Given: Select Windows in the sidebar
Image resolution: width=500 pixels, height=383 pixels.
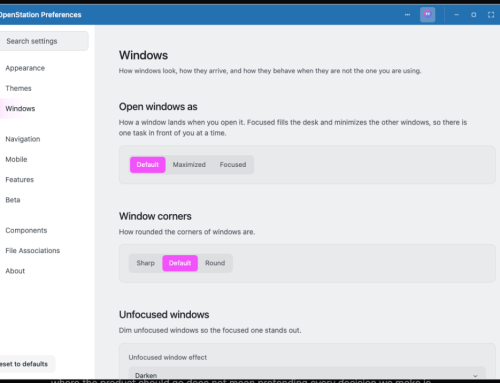Looking at the screenshot, I should 20,109.
